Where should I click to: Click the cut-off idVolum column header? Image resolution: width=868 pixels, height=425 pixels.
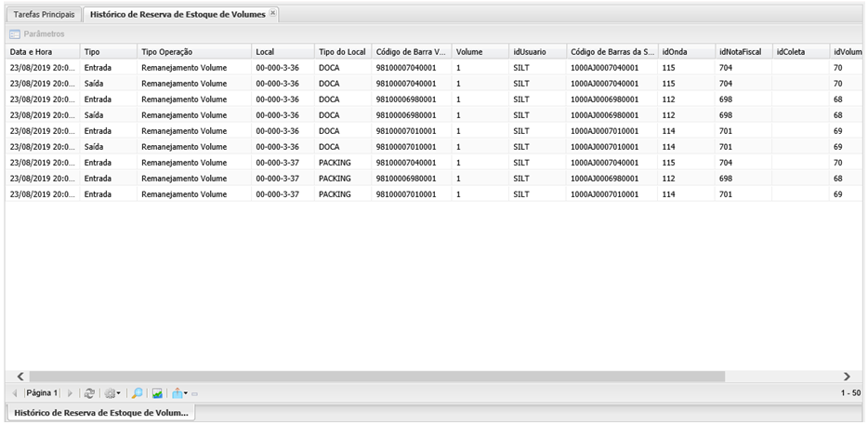(847, 52)
